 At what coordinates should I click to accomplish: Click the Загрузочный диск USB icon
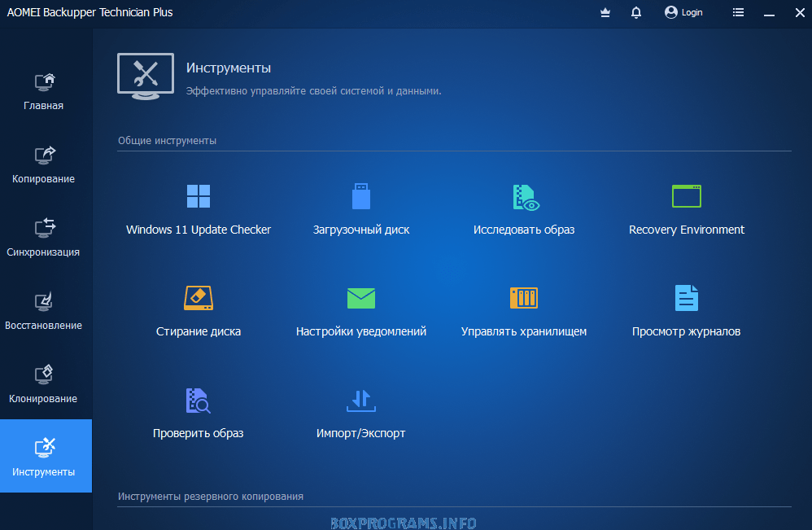(361, 196)
